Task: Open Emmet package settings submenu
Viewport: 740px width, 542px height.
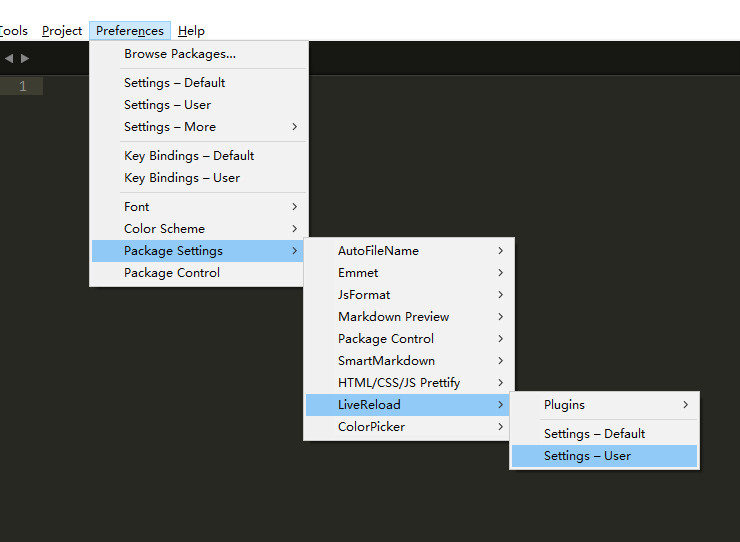Action: [x=407, y=272]
